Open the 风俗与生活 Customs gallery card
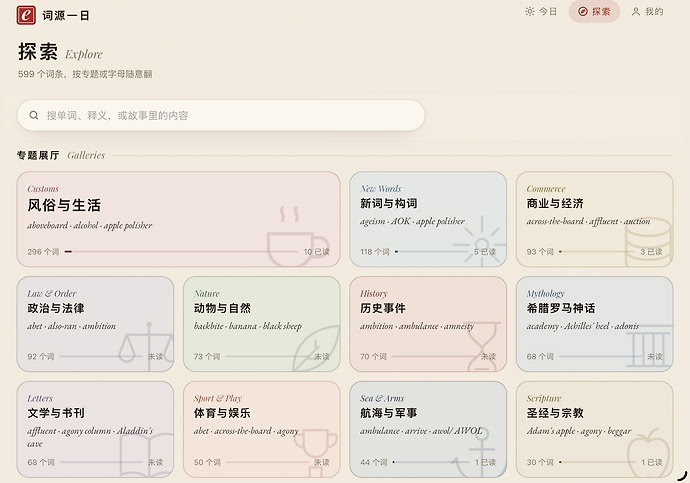The image size is (690, 483). pos(178,219)
